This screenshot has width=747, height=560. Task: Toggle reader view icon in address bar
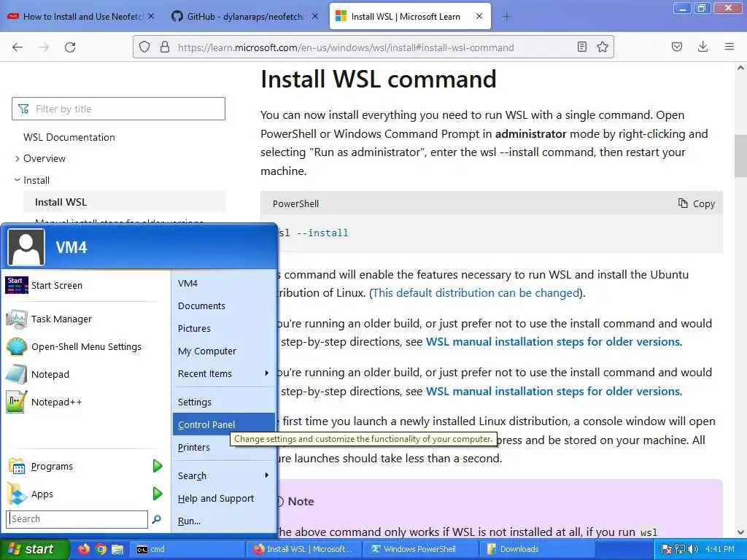(581, 47)
